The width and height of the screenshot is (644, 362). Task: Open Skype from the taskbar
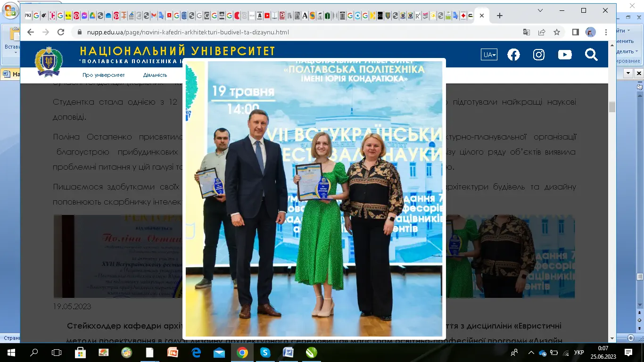point(265,353)
